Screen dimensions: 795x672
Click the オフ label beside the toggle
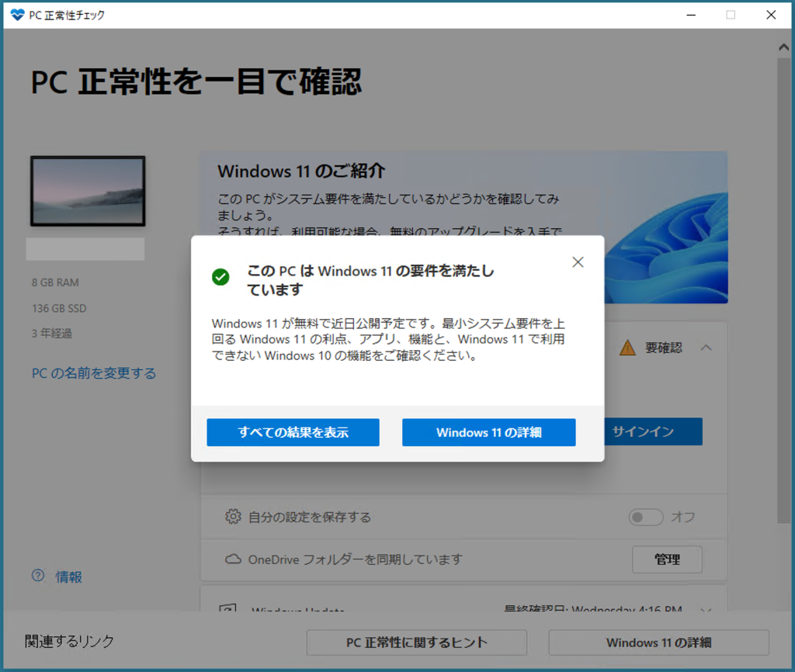(x=683, y=517)
